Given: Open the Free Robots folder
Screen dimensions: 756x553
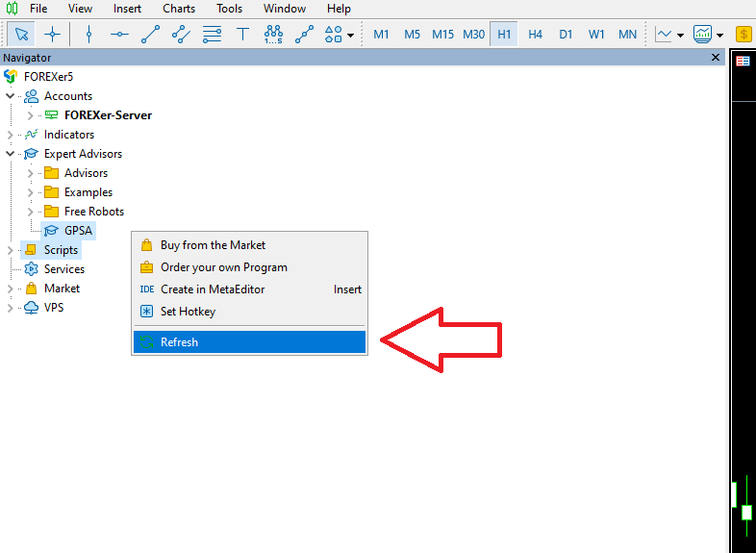Looking at the screenshot, I should pyautogui.click(x=93, y=212).
